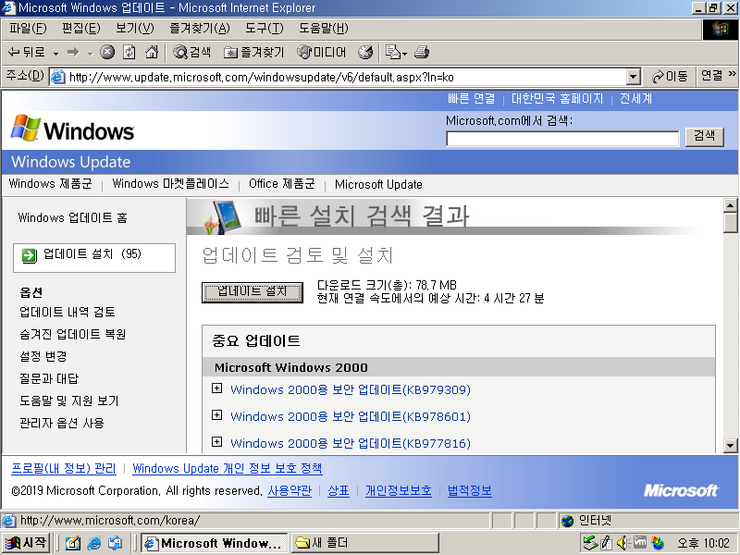Select 업데이트 설치 (95) in sidebar
This screenshot has width=740, height=555.
pyautogui.click(x=94, y=258)
